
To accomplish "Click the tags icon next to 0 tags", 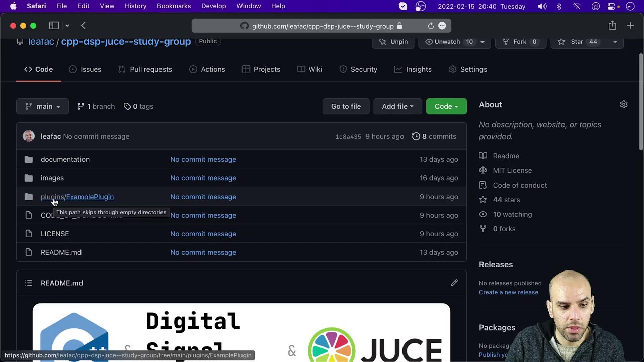I will 127,106.
